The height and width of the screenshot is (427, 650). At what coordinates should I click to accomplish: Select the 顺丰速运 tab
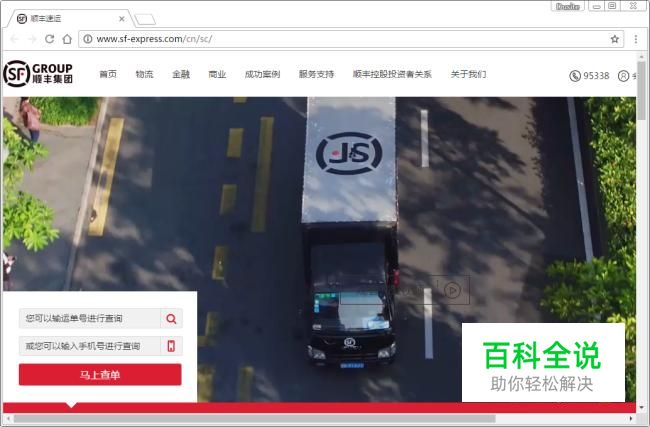(x=69, y=19)
